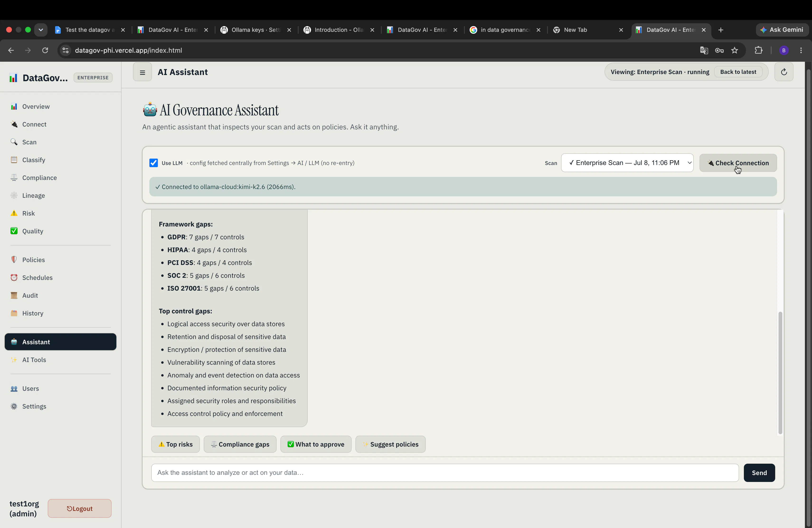The image size is (812, 528).
Task: Click the HIPAA 4 gaps line
Action: click(x=207, y=250)
